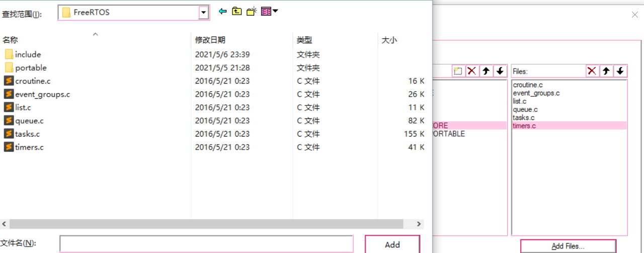Click the 文件名 input field

click(206, 244)
